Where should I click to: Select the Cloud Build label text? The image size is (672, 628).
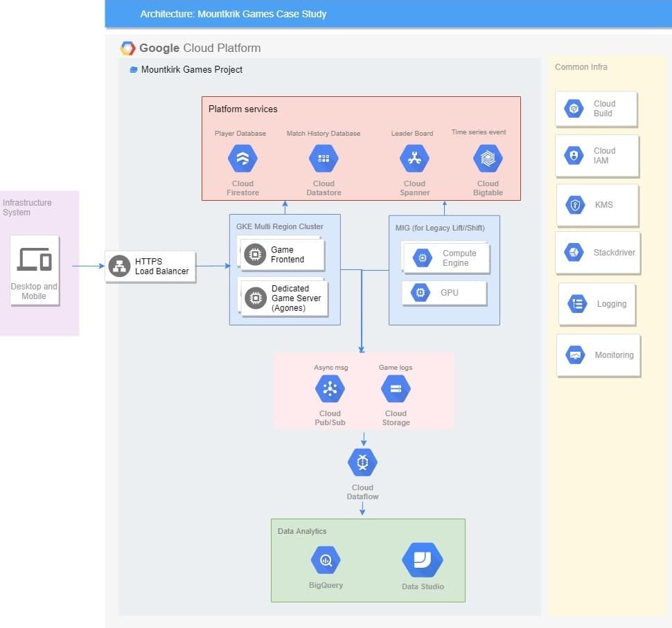[x=604, y=109]
